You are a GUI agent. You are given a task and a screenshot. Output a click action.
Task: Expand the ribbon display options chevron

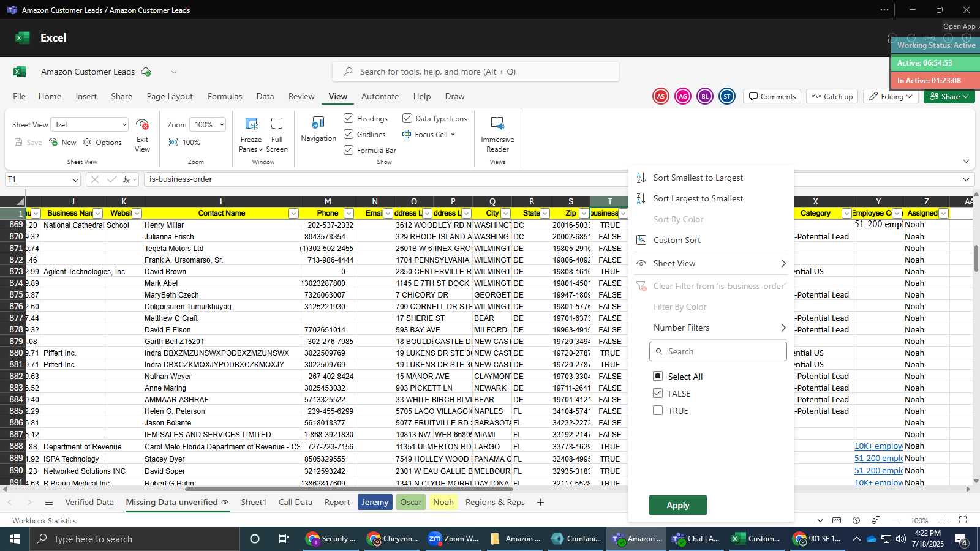[966, 162]
